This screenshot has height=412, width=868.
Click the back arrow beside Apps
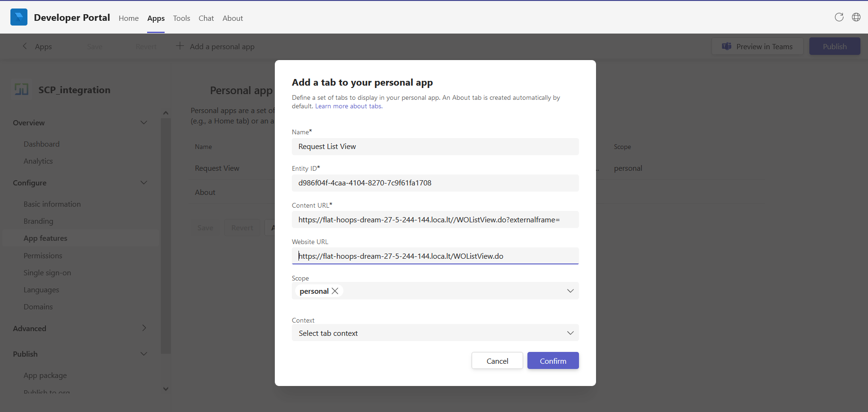[25, 46]
